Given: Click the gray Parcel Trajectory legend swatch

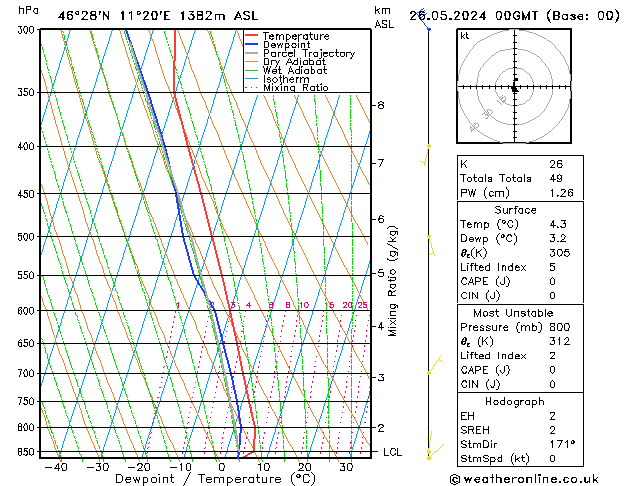Looking at the screenshot, I should (x=251, y=53).
